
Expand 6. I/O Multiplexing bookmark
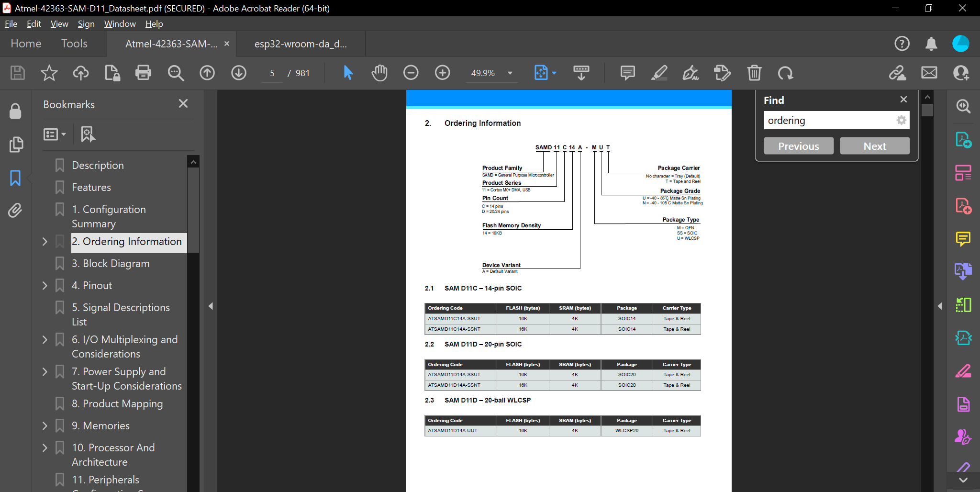[45, 340]
